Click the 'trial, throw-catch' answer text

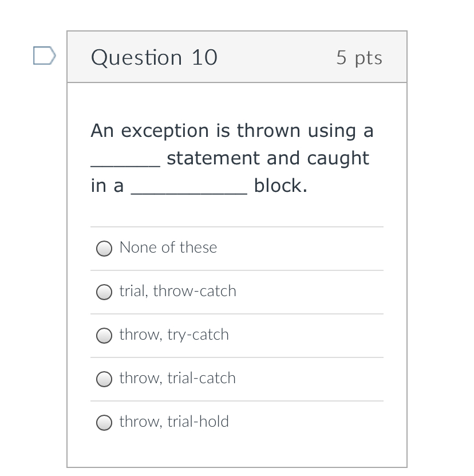(177, 291)
